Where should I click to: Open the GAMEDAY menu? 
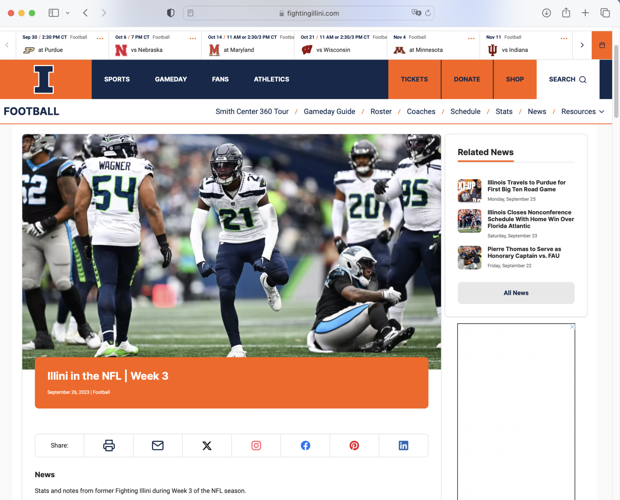point(171,79)
